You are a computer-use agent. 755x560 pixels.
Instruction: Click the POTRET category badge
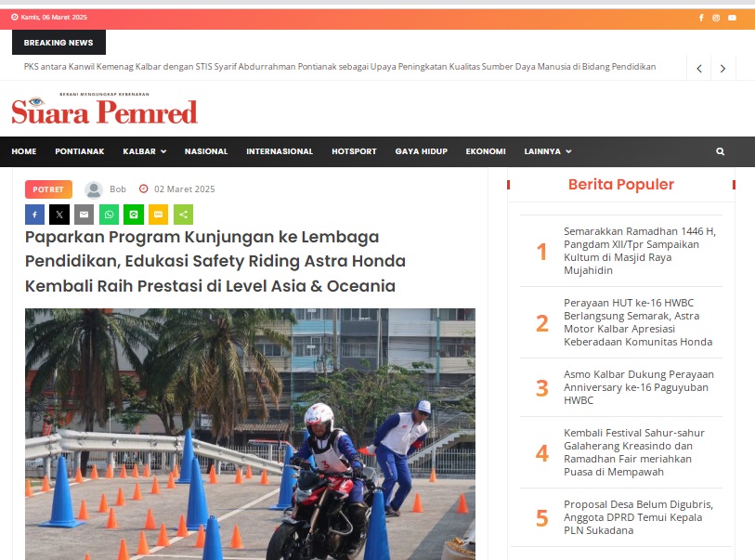point(48,189)
